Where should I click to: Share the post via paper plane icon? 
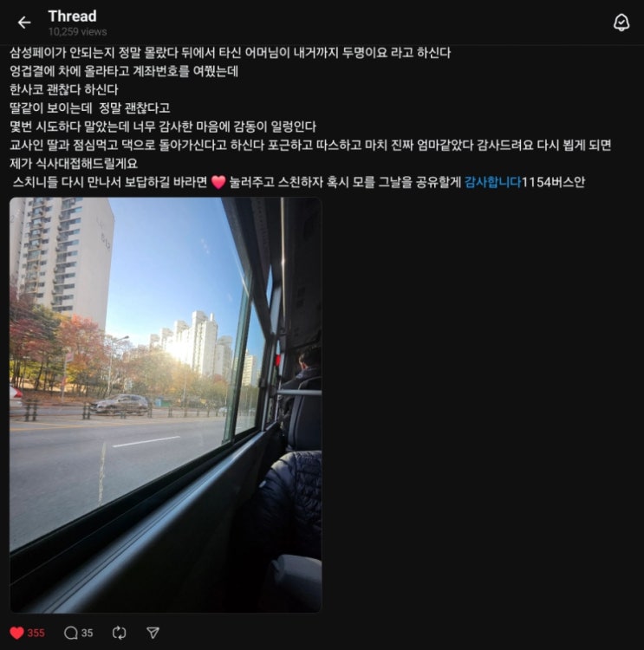point(153,633)
